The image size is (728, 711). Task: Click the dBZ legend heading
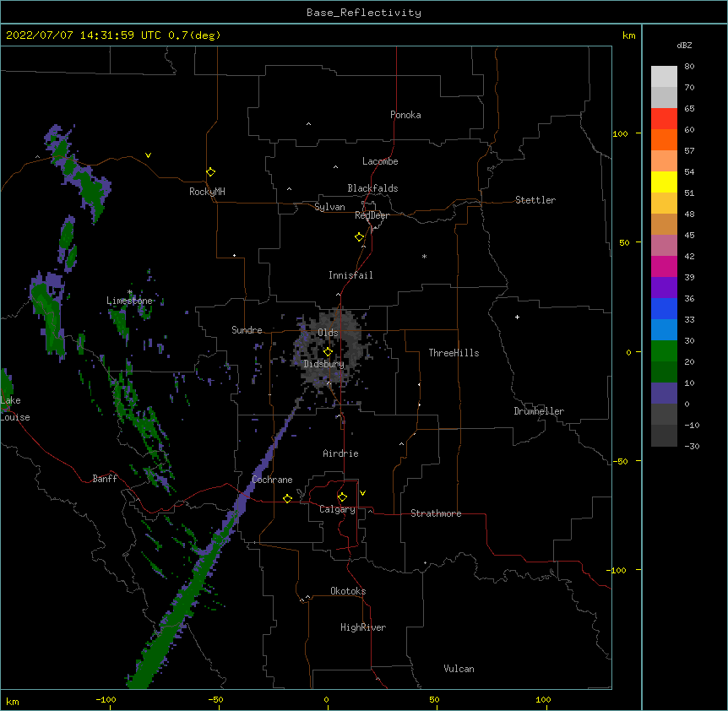(x=684, y=46)
